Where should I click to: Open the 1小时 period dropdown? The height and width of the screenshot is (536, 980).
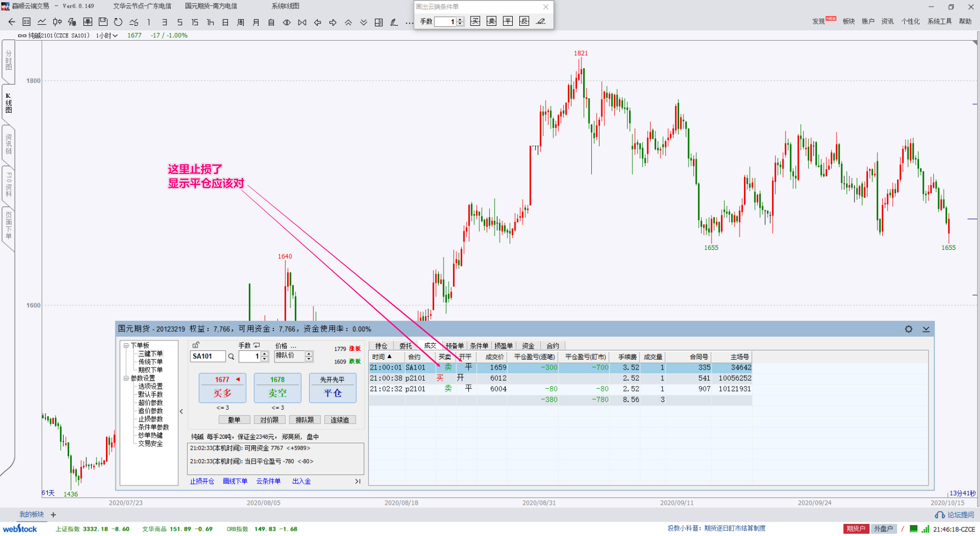click(x=107, y=36)
